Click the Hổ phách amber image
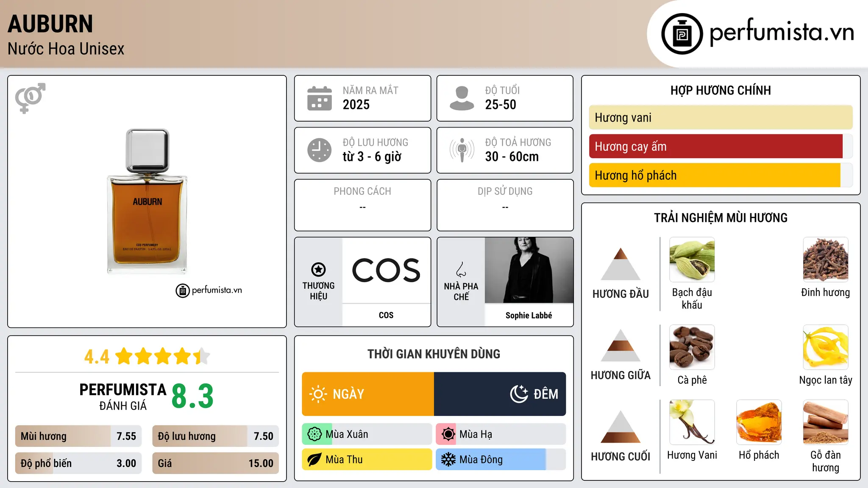 759,422
